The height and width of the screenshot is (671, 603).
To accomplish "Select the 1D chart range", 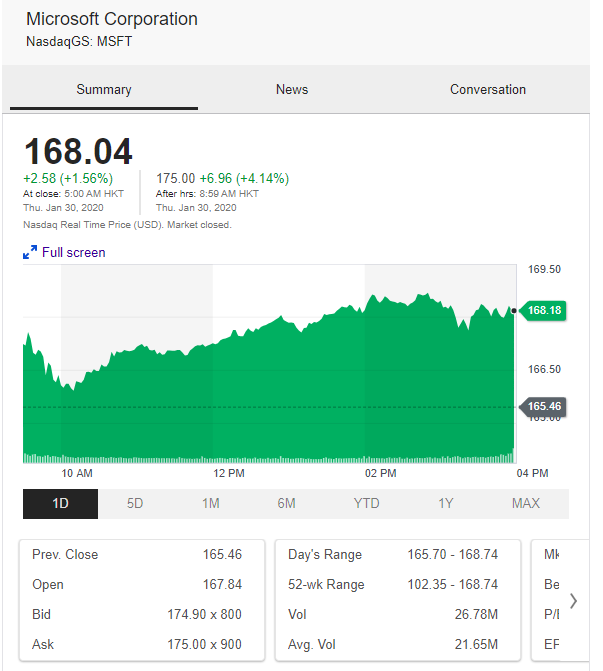I will pyautogui.click(x=60, y=504).
